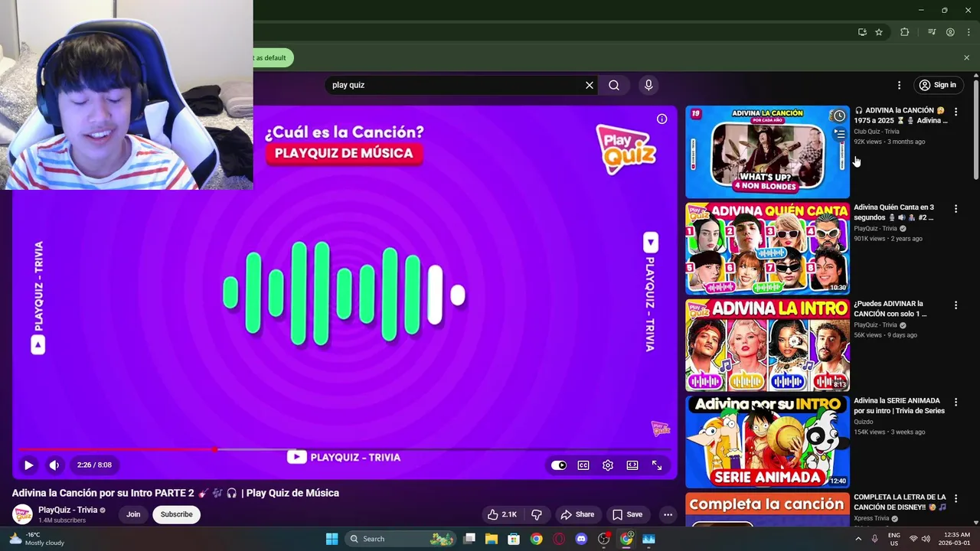Open 'Quizdo' channel name
Screen dimensions: 980x551
click(863, 422)
